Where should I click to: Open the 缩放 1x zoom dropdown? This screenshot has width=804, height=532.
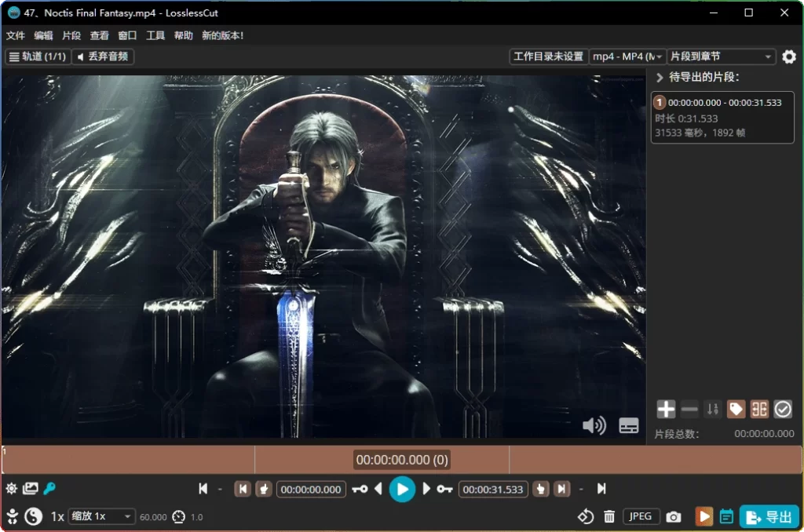101,516
